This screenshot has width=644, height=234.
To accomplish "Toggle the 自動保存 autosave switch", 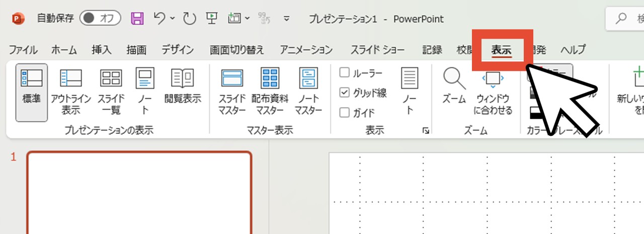I will (100, 19).
